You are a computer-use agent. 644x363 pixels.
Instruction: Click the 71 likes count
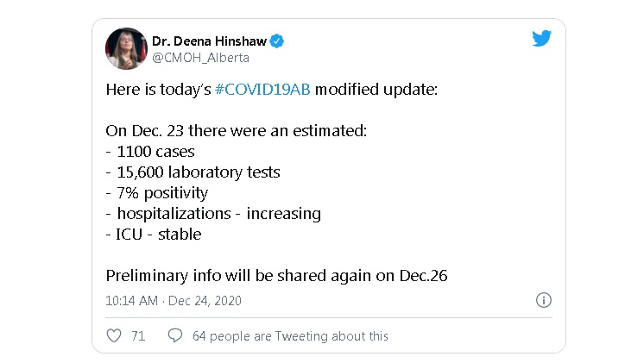tap(138, 336)
